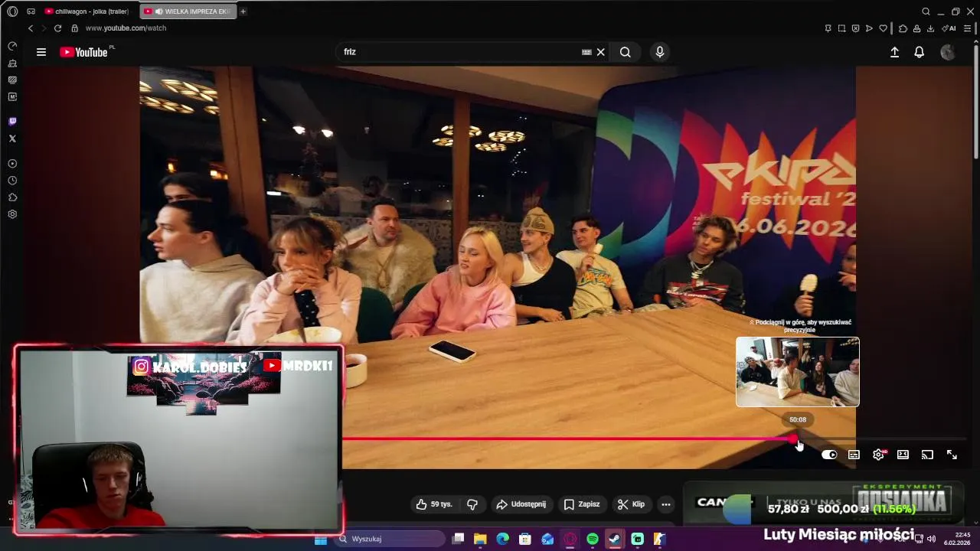Open the browser extensions cube icon
980x551 pixels.
(x=903, y=28)
